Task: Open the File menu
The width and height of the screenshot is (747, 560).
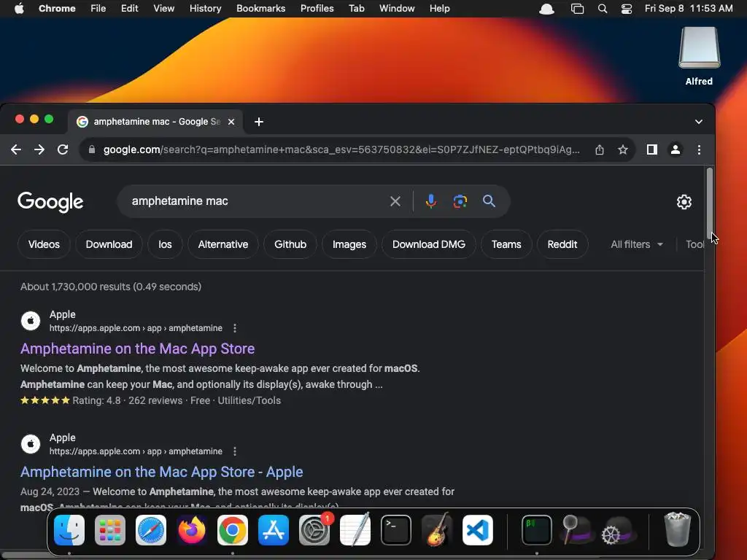Action: point(98,8)
